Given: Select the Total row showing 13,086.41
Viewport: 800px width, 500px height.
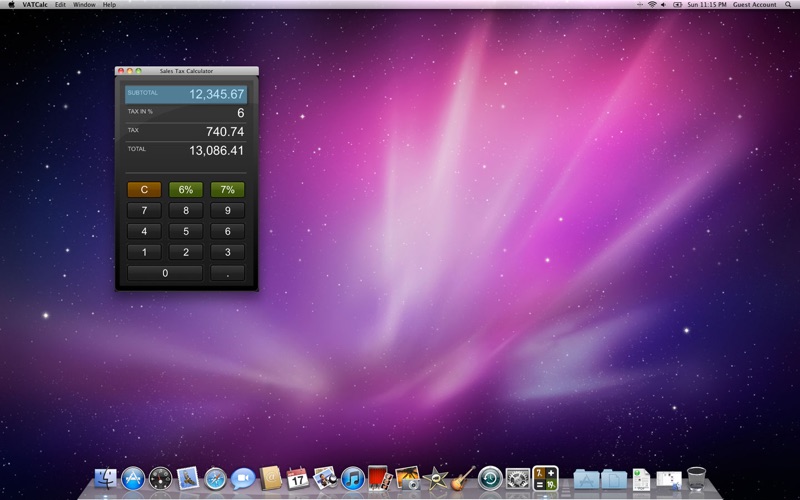Looking at the screenshot, I should [186, 151].
